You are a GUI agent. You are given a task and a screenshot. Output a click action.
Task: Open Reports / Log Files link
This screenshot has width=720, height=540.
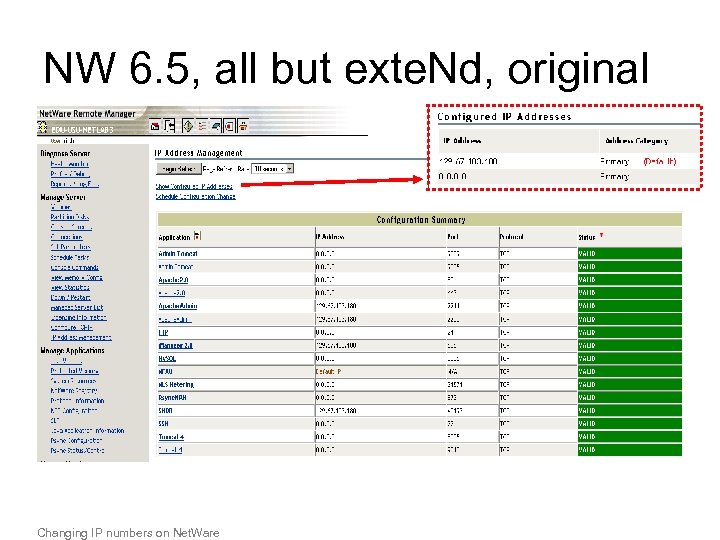pos(74,184)
